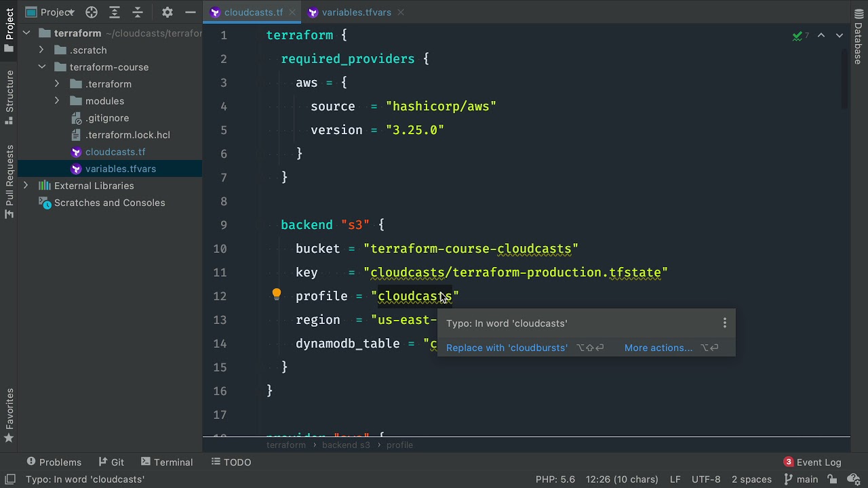Close the variables.tfvars tab
The height and width of the screenshot is (488, 868).
400,12
